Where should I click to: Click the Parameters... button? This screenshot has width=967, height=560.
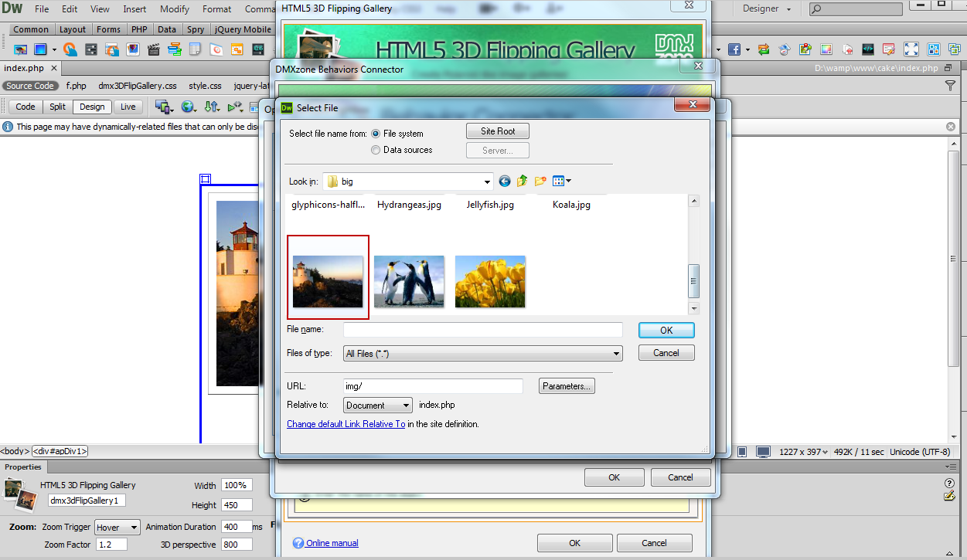pos(567,386)
